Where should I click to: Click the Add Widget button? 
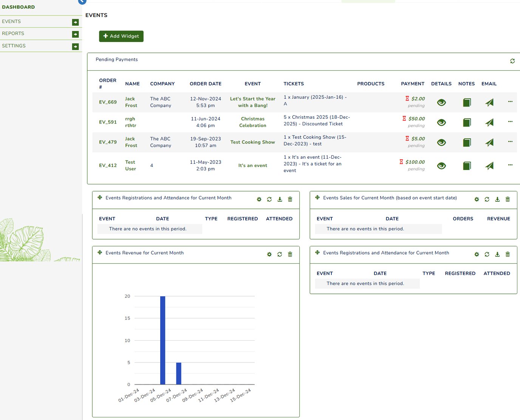[121, 36]
